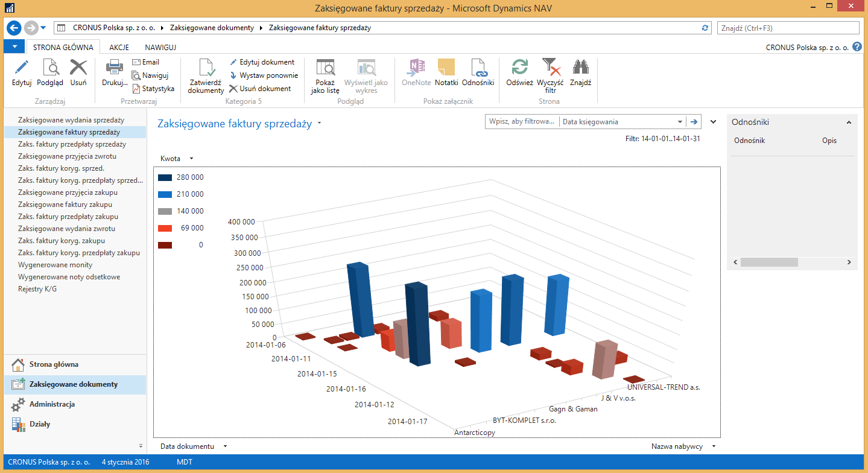Open Administracja in the navigation pane
Image resolution: width=868 pixels, height=473 pixels.
pos(75,404)
